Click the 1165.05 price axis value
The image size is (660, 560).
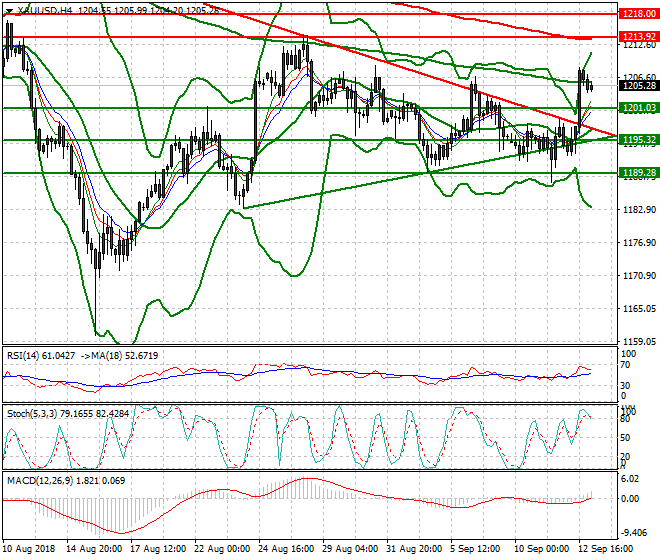(x=639, y=309)
